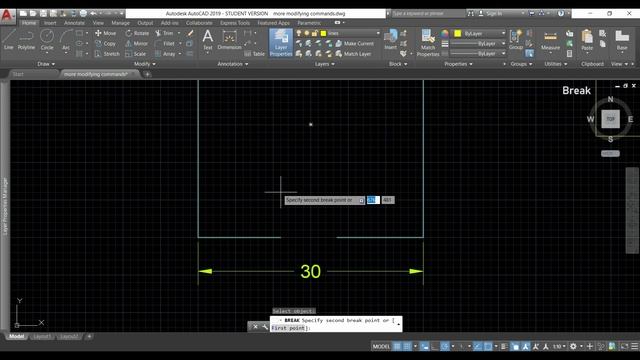This screenshot has height=360, width=640.
Task: Open Layout1 tab
Action: tap(42, 337)
